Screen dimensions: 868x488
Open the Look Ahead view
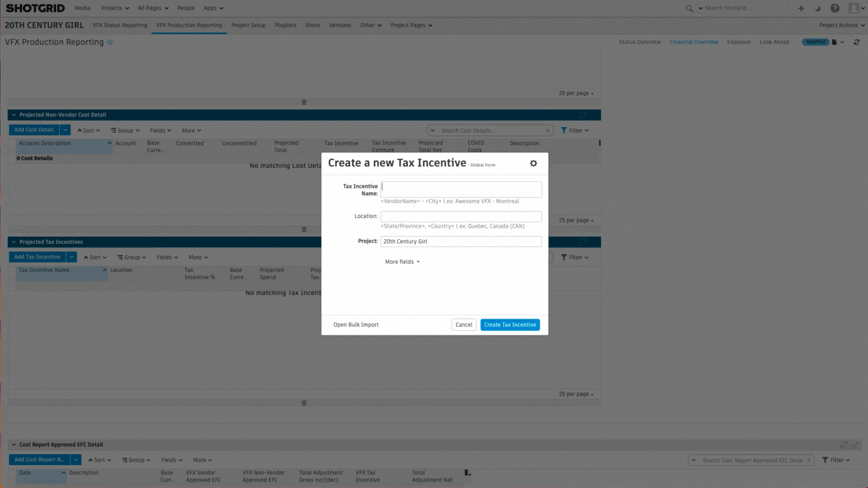[x=774, y=42]
